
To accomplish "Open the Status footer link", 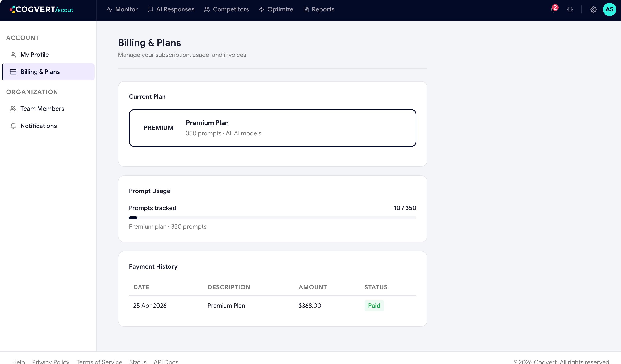I will (x=138, y=362).
